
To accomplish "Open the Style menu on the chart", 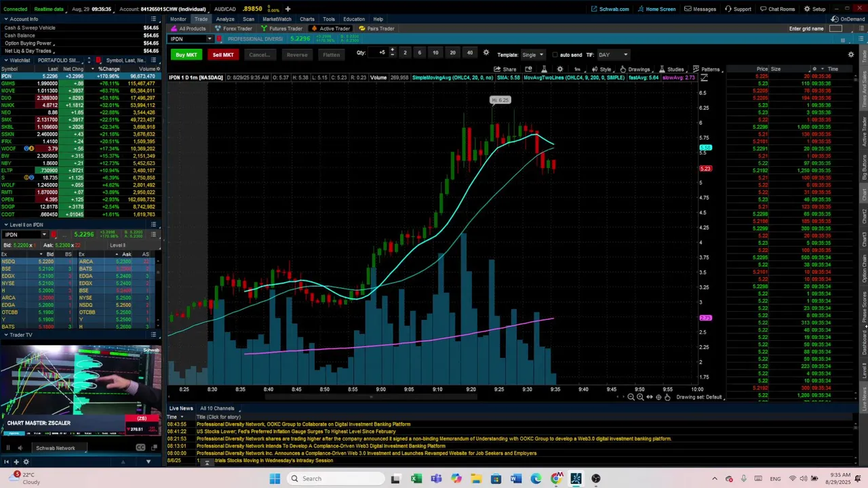I will pyautogui.click(x=601, y=69).
